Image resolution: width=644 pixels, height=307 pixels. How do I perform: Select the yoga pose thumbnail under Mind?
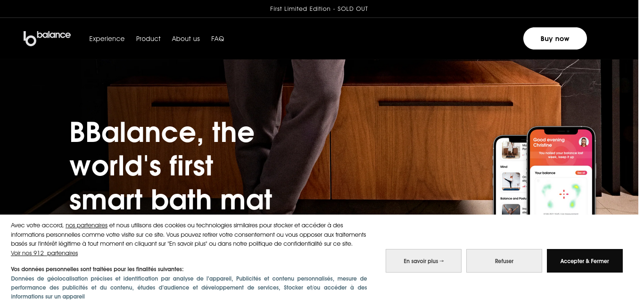(511, 181)
